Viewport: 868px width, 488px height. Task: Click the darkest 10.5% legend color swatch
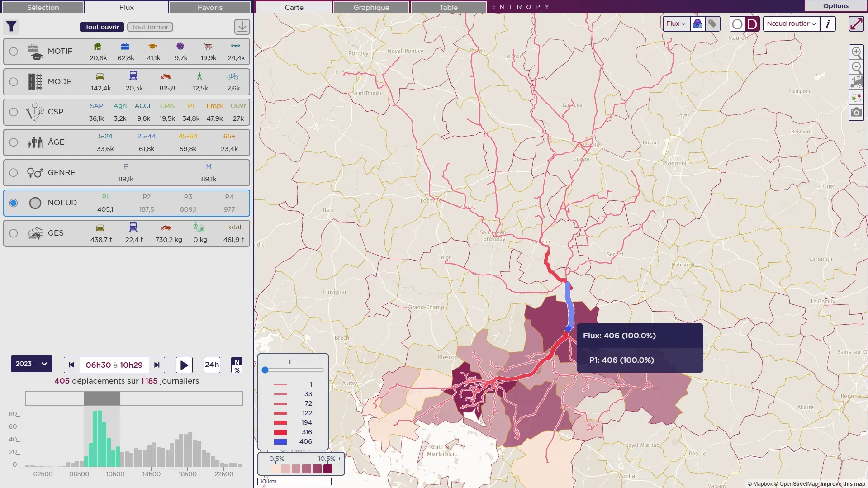[327, 469]
